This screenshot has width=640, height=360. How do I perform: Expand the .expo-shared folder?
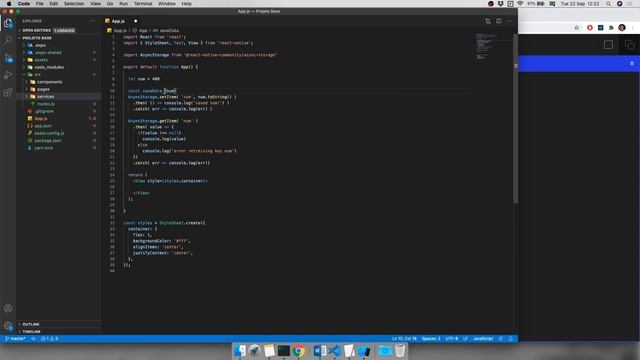coord(48,53)
